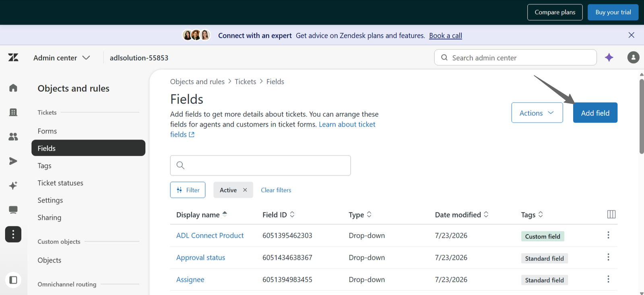Collapse the navigation panel icon
644x295 pixels.
coord(13,280)
